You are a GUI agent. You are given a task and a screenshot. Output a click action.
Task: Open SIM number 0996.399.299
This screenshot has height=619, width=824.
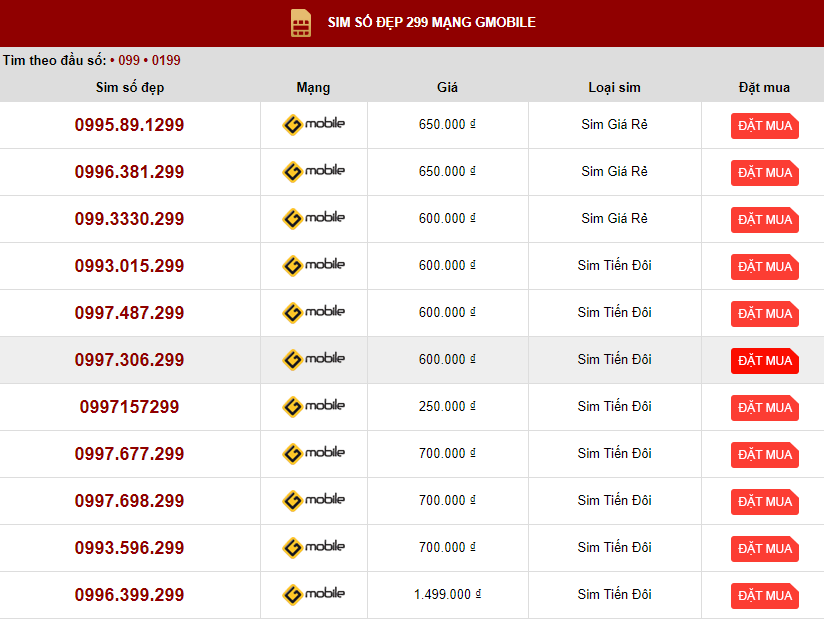(x=129, y=595)
